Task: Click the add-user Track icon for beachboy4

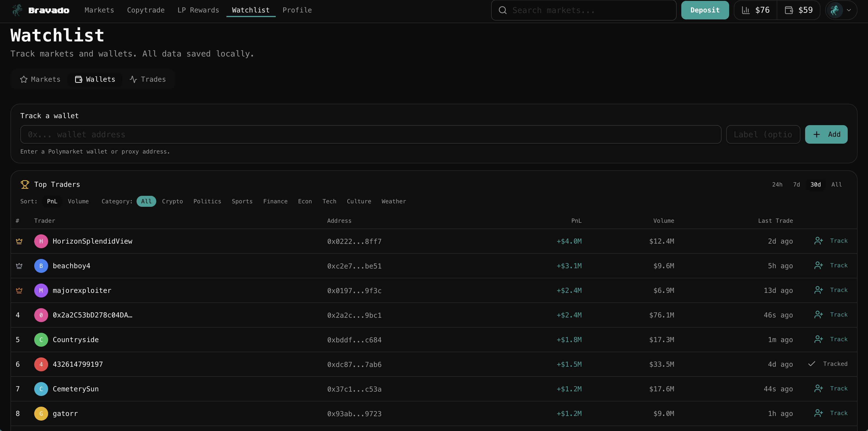Action: point(818,266)
